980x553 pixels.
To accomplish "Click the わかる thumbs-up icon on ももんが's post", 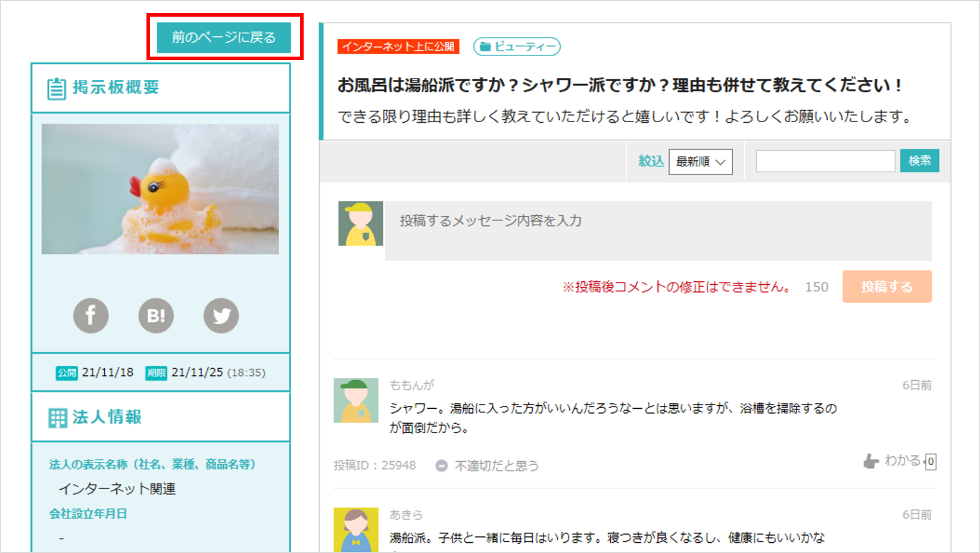I will click(871, 461).
